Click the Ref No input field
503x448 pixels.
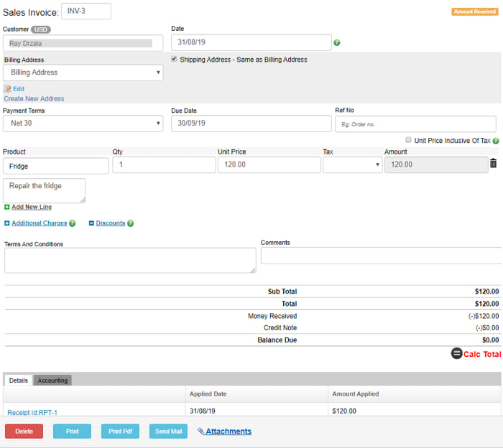pyautogui.click(x=416, y=124)
